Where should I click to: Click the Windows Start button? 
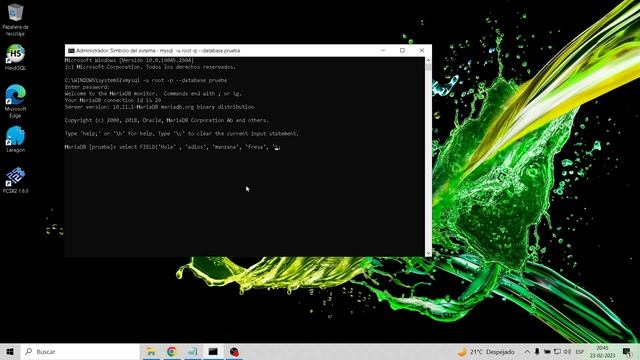(x=10, y=351)
